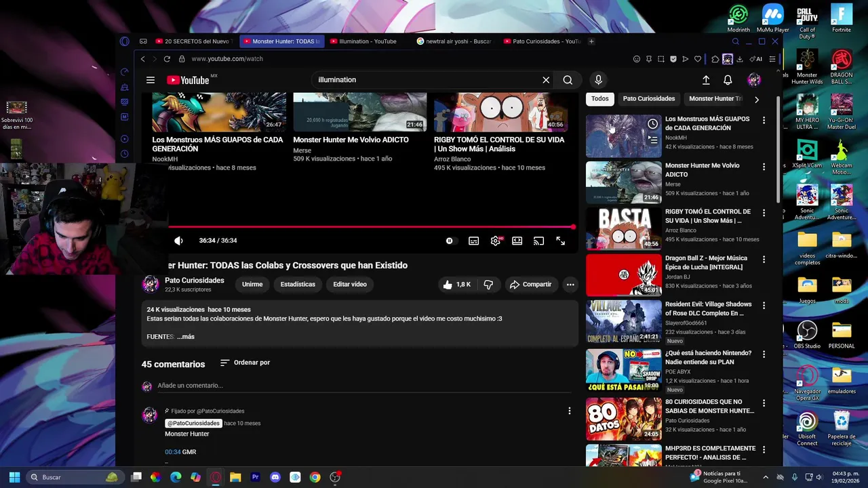Jump to timestamp 00:34 in comment
The width and height of the screenshot is (868, 488).
click(x=172, y=452)
